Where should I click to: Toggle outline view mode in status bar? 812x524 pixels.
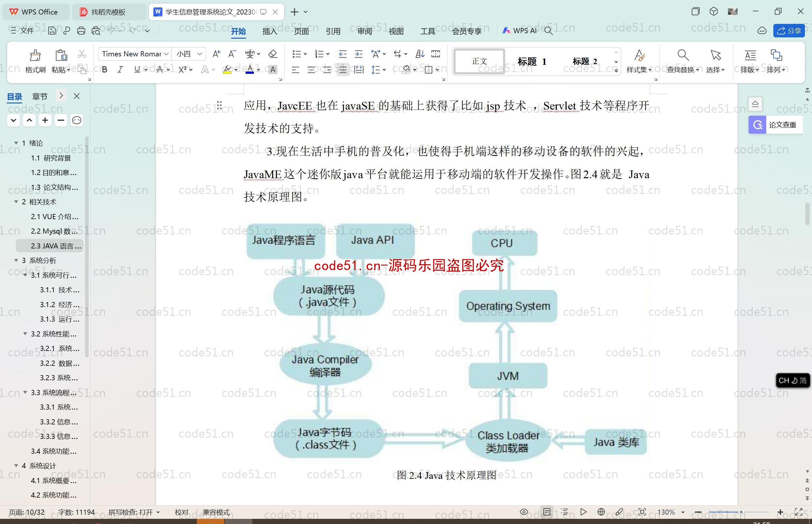point(565,512)
